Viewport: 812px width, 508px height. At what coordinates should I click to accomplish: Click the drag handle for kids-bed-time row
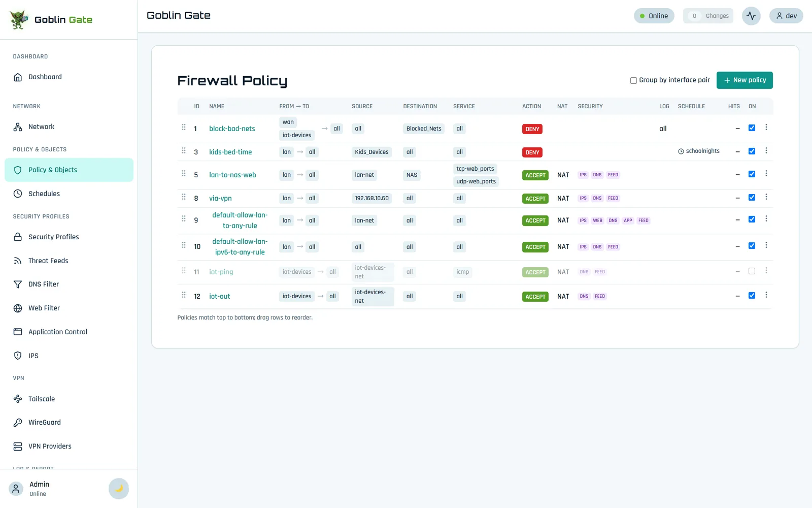[184, 151]
